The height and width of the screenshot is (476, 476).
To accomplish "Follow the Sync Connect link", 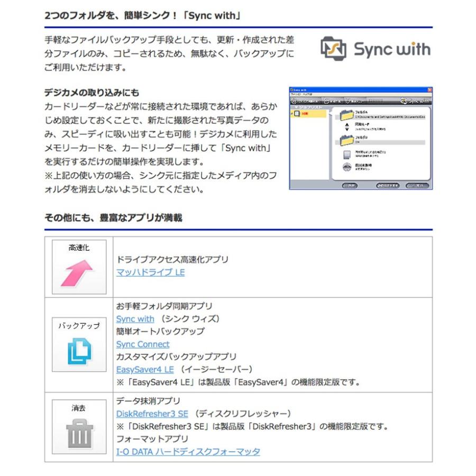I will coord(142,344).
